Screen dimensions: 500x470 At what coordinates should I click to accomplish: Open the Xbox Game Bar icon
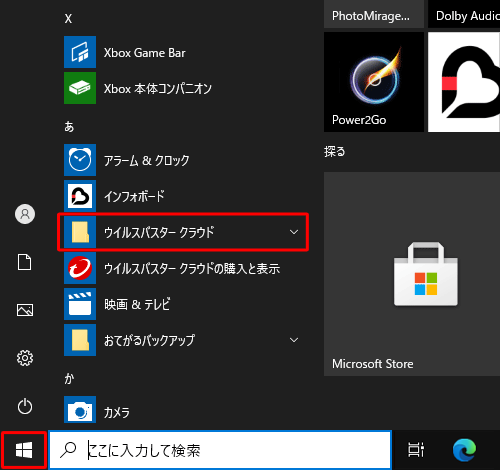pos(80,52)
